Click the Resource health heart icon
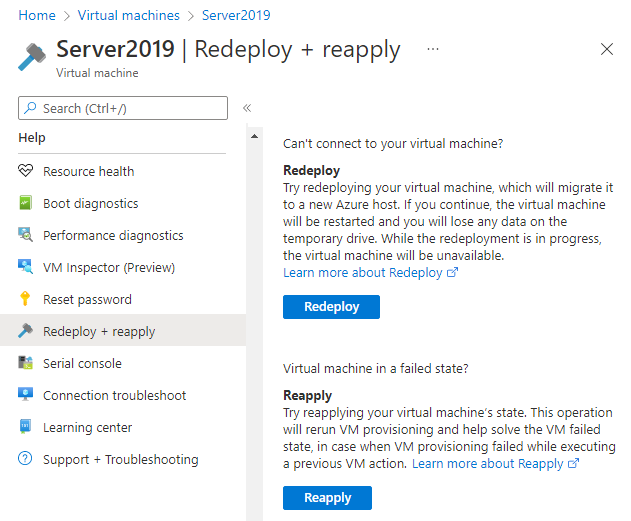 click(x=26, y=171)
